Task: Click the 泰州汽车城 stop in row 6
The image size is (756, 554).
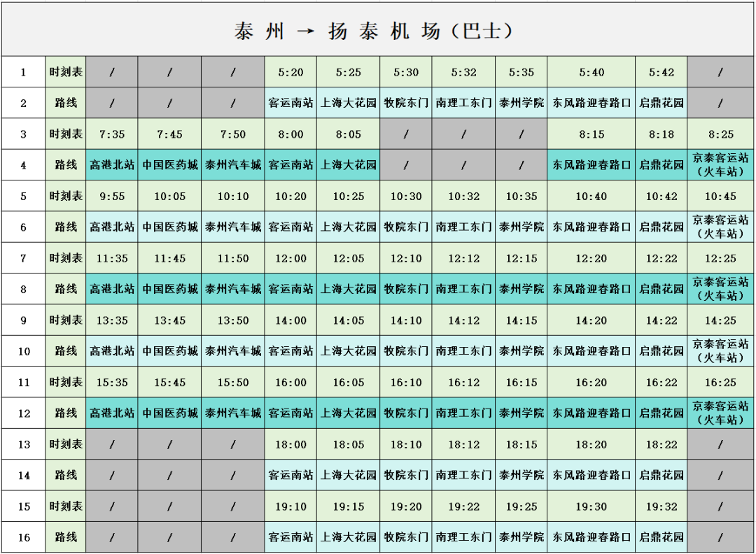Action: [232, 227]
